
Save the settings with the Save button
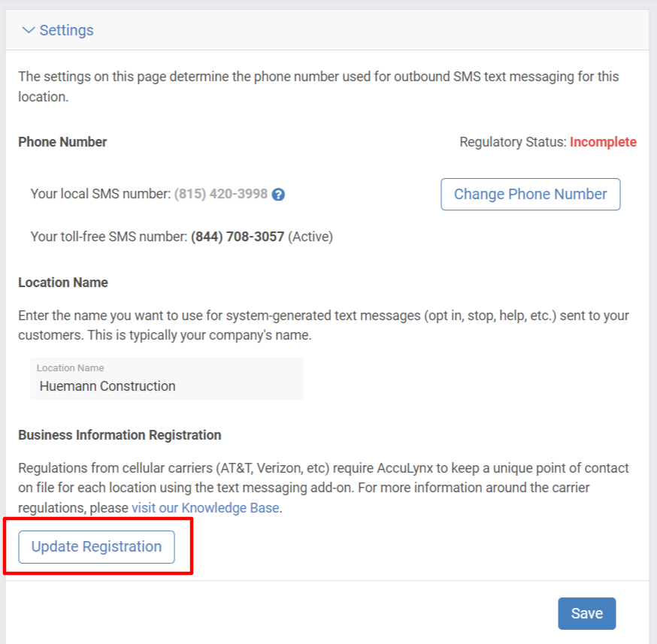click(x=586, y=613)
